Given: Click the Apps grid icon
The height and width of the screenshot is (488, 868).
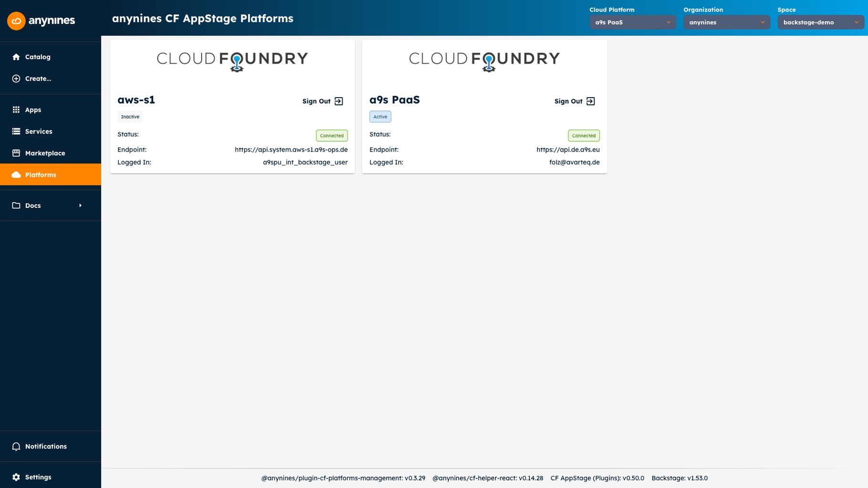Looking at the screenshot, I should tap(16, 110).
